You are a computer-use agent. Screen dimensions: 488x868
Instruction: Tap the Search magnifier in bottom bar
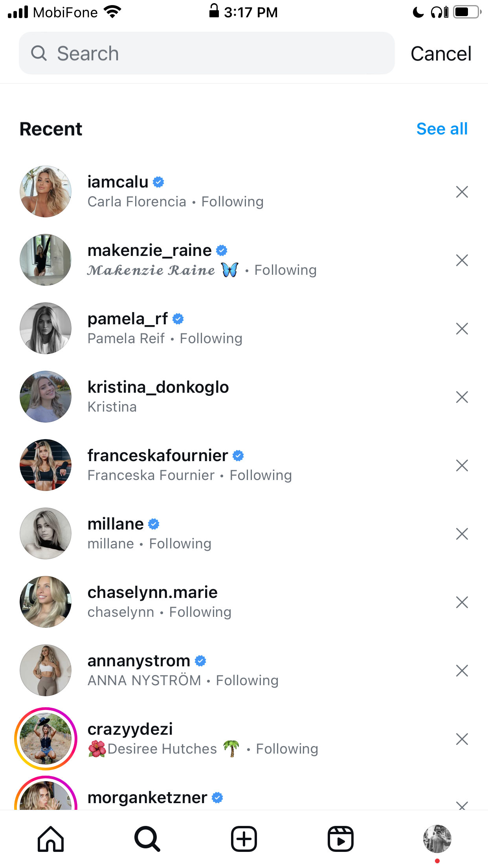pyautogui.click(x=147, y=839)
